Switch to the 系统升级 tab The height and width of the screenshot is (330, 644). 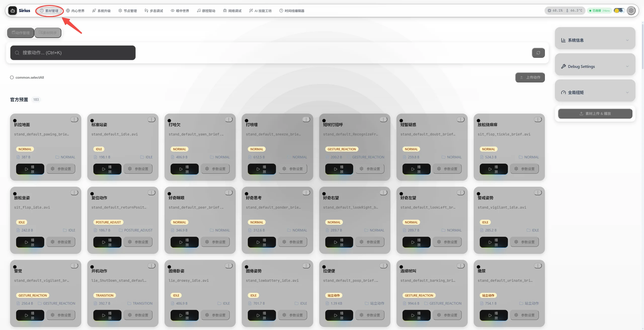click(x=101, y=11)
